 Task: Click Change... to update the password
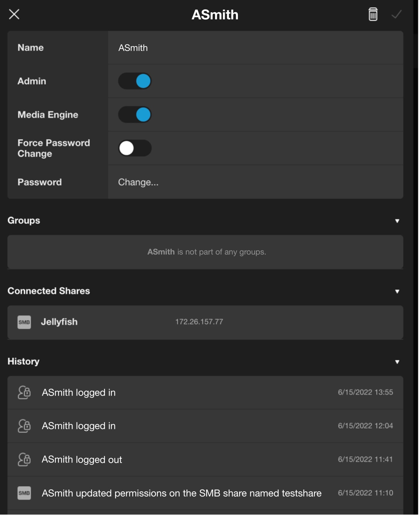coord(138,183)
